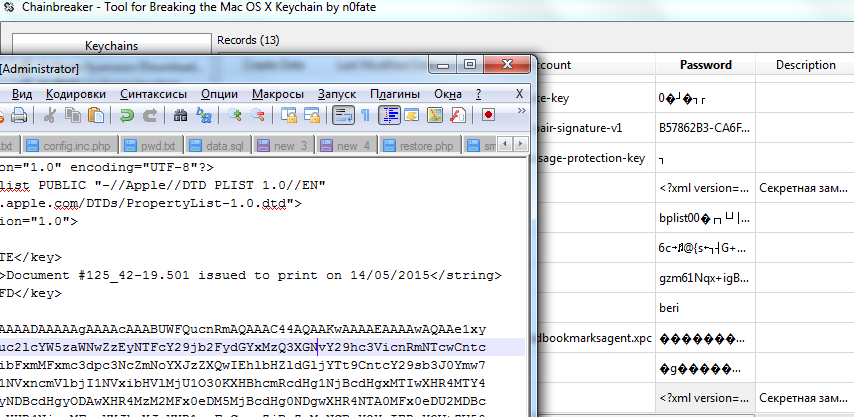Sort by Description column header
The image size is (854, 417).
[805, 65]
